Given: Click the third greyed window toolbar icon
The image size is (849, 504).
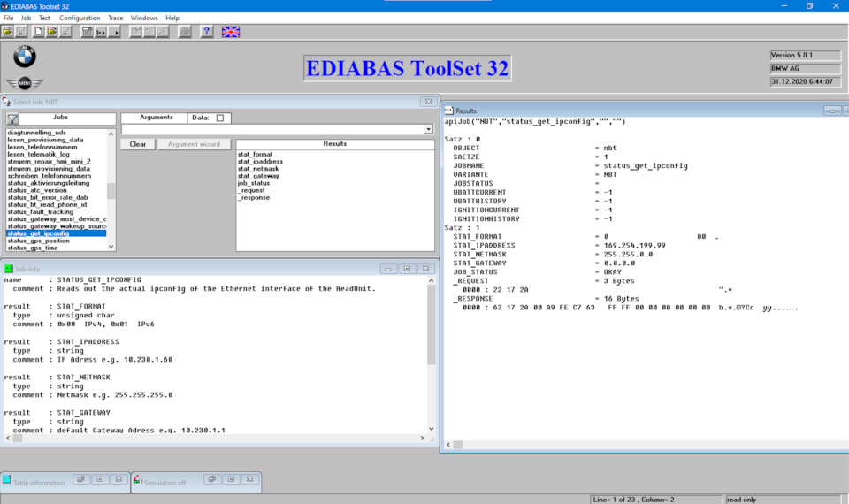Looking at the screenshot, I should pyautogui.click(x=163, y=32).
